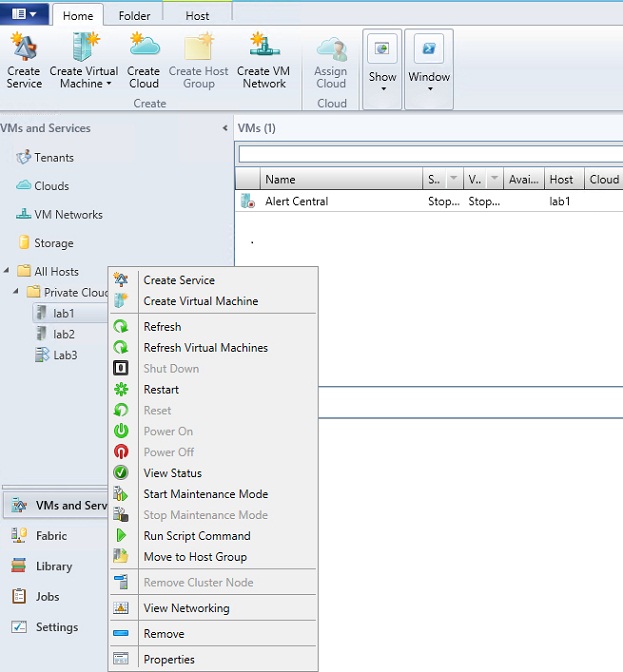Viewport: 623px width, 672px height.
Task: Click the Reset context menu icon
Action: point(121,410)
